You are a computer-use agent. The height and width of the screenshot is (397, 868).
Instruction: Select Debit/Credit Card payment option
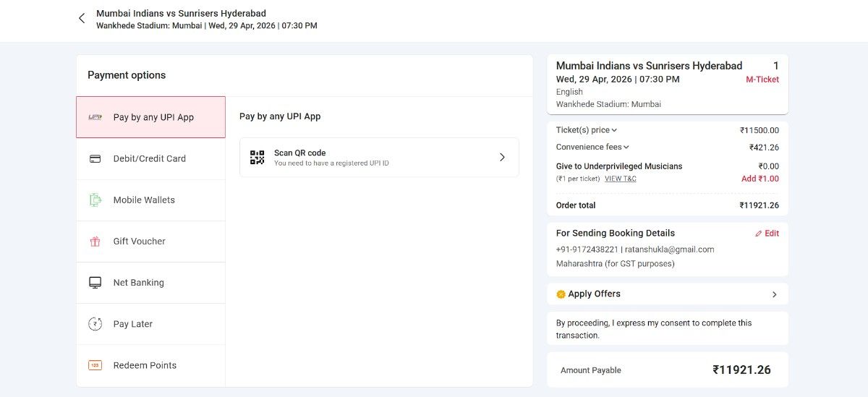pyautogui.click(x=150, y=158)
